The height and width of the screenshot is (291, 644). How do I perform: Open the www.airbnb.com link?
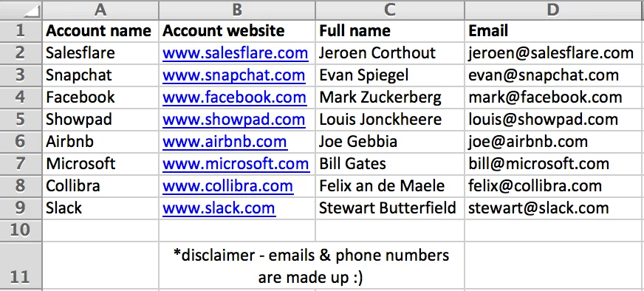coord(225,142)
